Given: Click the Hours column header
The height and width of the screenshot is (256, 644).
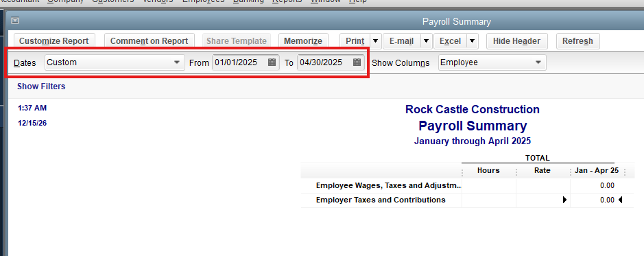Looking at the screenshot, I should [488, 170].
